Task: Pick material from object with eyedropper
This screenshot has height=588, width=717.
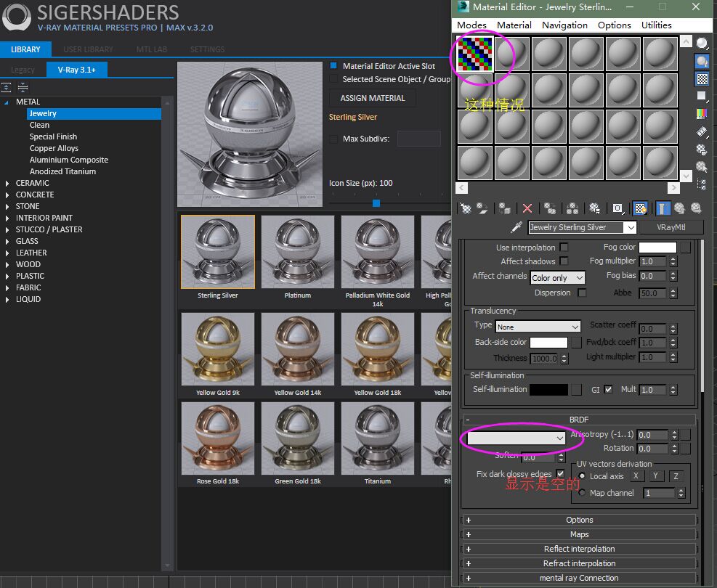Action: (x=517, y=227)
